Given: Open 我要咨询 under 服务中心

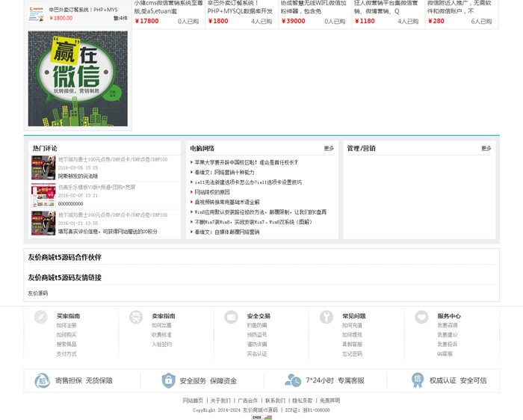Looking at the screenshot, I should tap(448, 325).
